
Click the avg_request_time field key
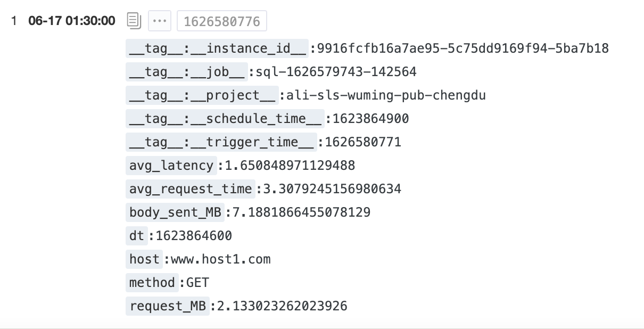click(191, 189)
